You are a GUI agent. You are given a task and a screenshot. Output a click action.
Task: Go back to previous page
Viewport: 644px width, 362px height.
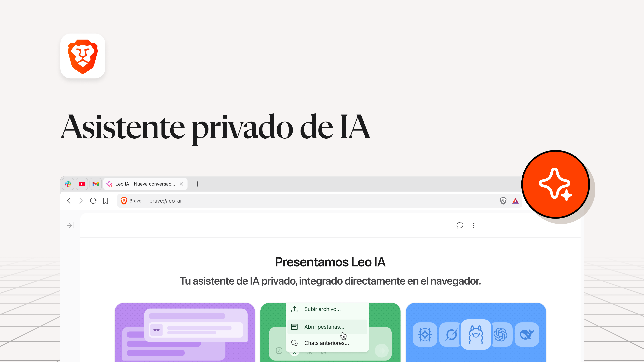[69, 201]
